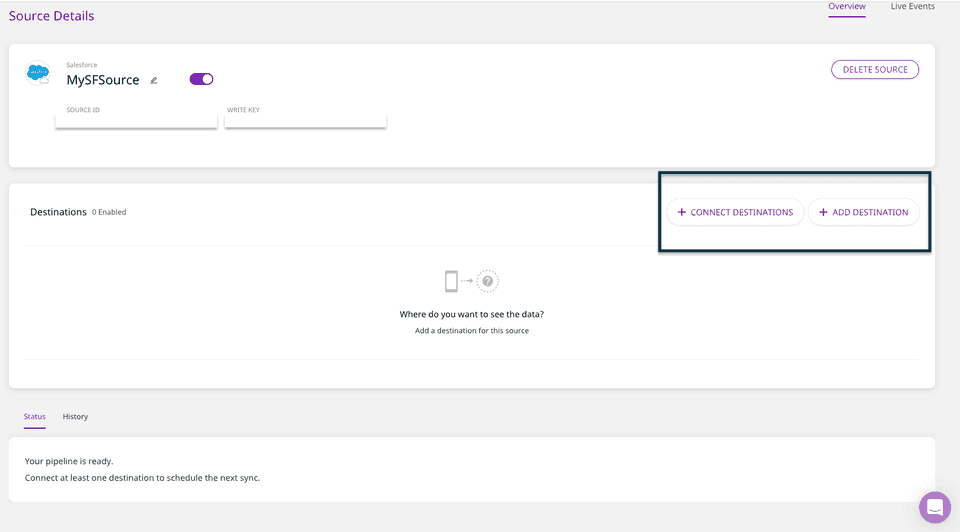Select the Status tab
Viewport: 960px width, 532px height.
(35, 416)
